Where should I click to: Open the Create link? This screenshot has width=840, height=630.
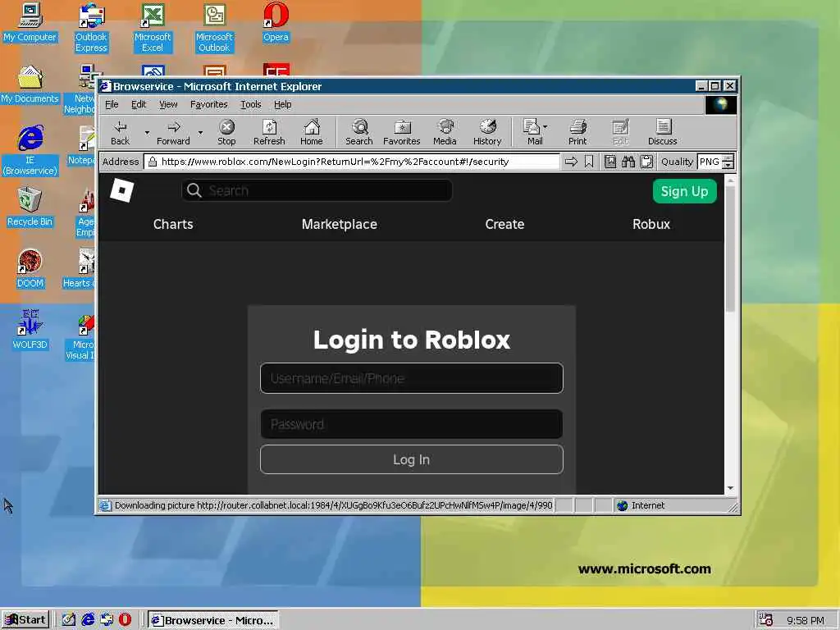click(x=504, y=225)
